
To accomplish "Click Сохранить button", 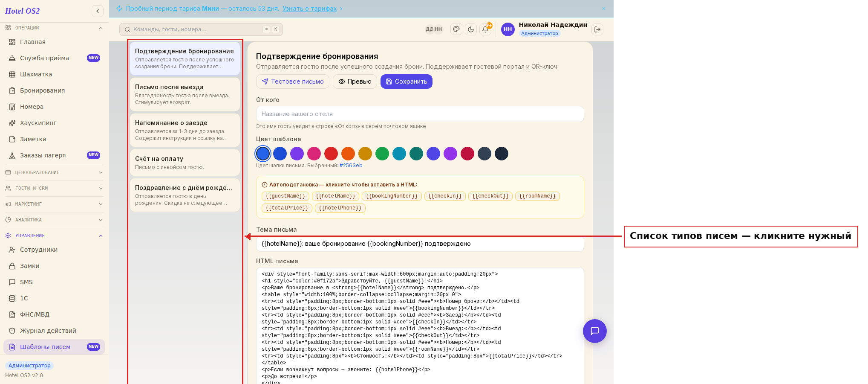I will pyautogui.click(x=407, y=81).
